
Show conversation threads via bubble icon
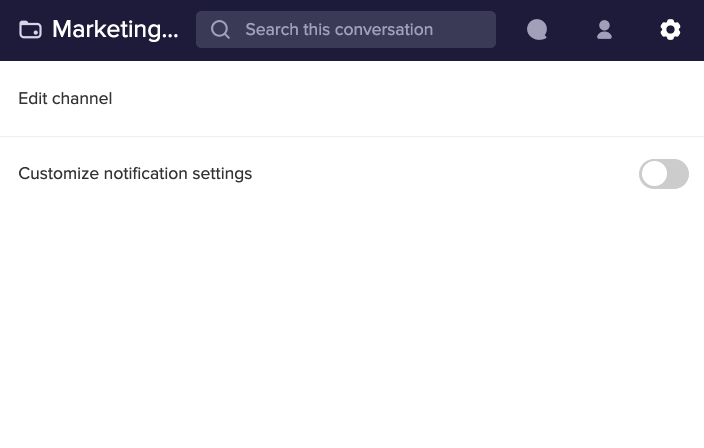click(537, 30)
